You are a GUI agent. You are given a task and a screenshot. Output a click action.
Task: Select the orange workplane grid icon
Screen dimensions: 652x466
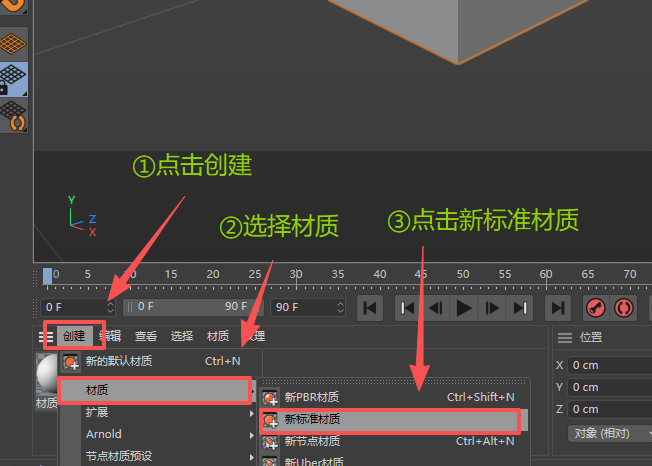[x=13, y=44]
